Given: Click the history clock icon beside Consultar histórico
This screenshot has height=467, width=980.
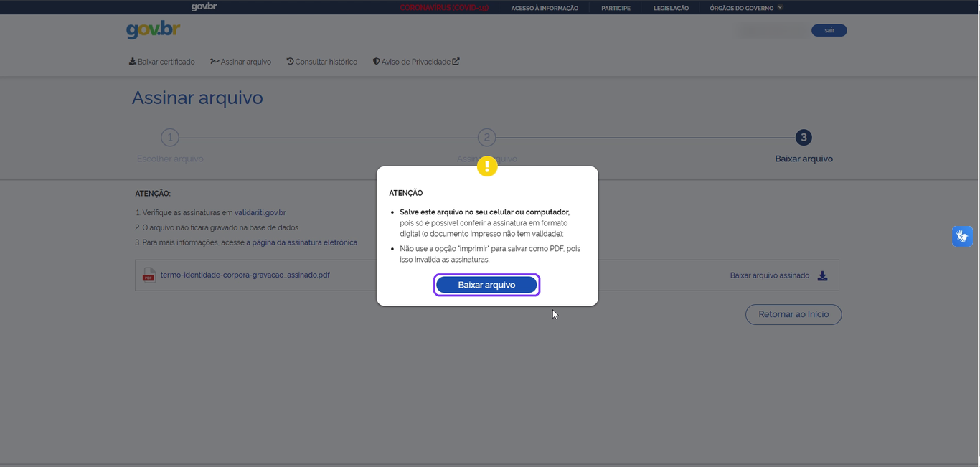Looking at the screenshot, I should coord(290,62).
